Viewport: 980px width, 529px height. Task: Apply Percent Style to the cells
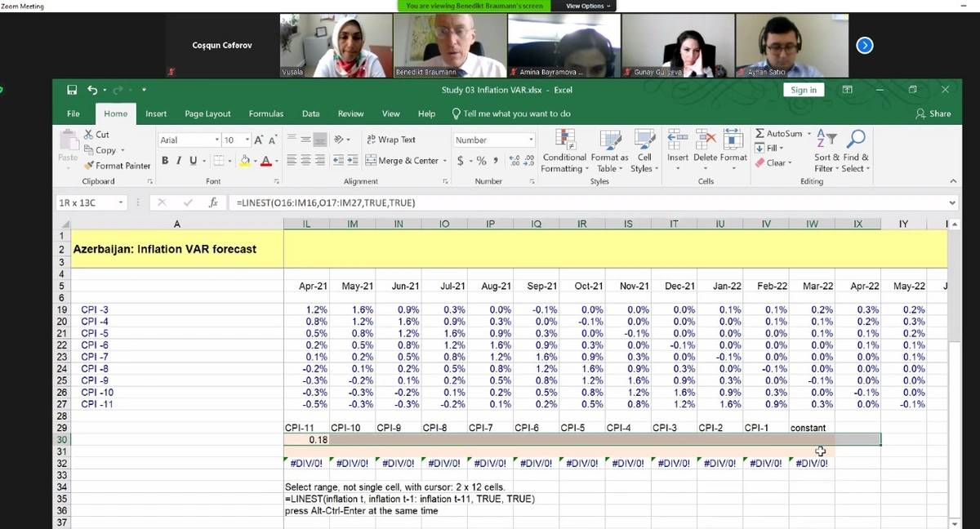(482, 161)
